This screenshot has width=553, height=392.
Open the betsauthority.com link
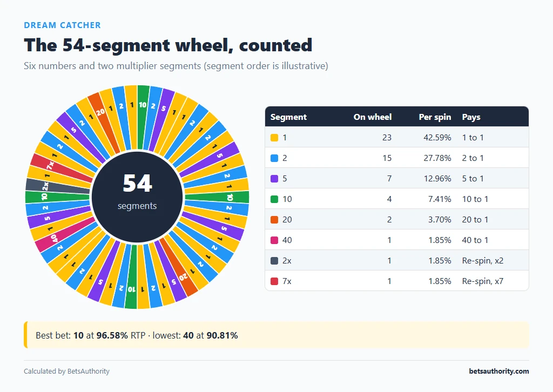click(499, 371)
